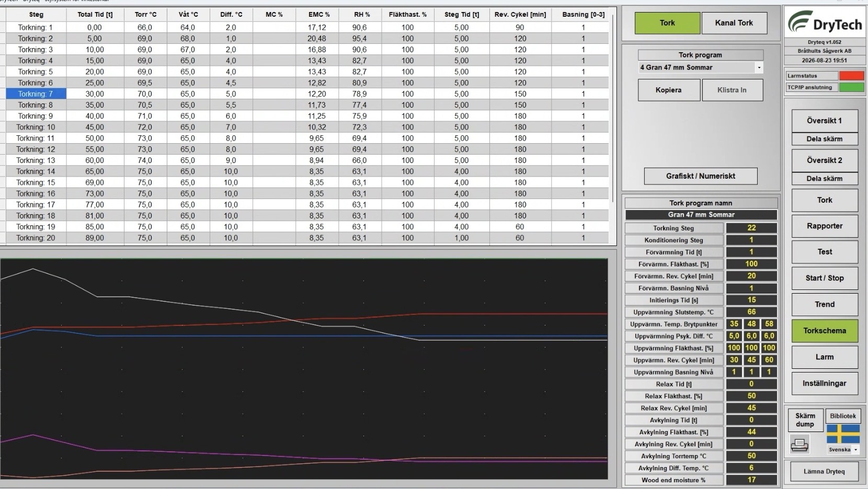Image resolution: width=868 pixels, height=489 pixels.
Task: Select the Torkning: 7 row label
Action: 36,94
